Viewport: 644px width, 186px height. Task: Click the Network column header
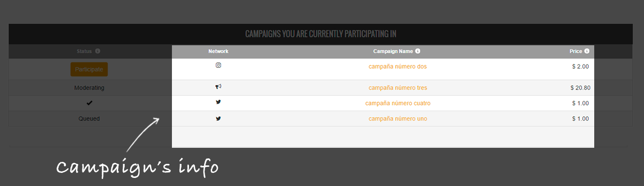[218, 51]
